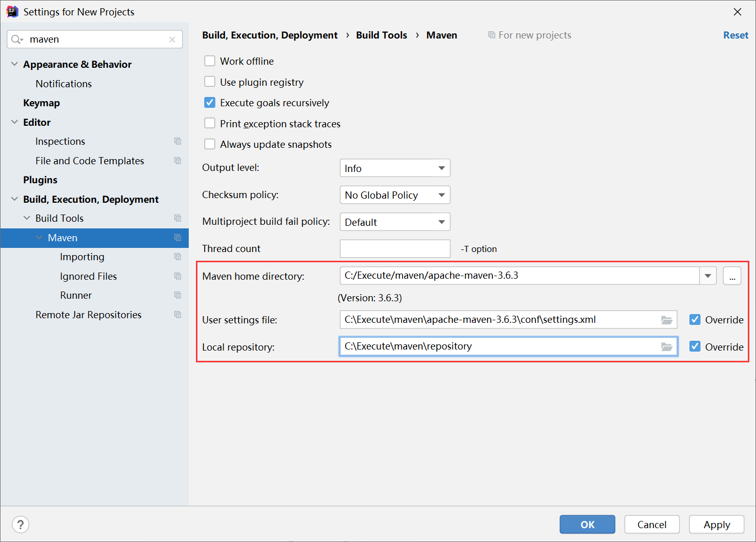Click the (Version: 3.6.3) text
This screenshot has width=756, height=542.
(370, 298)
